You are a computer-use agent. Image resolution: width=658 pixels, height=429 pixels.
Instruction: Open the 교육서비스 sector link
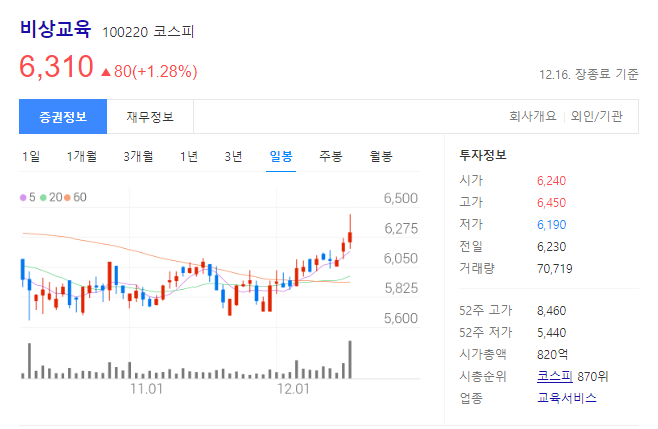(567, 398)
